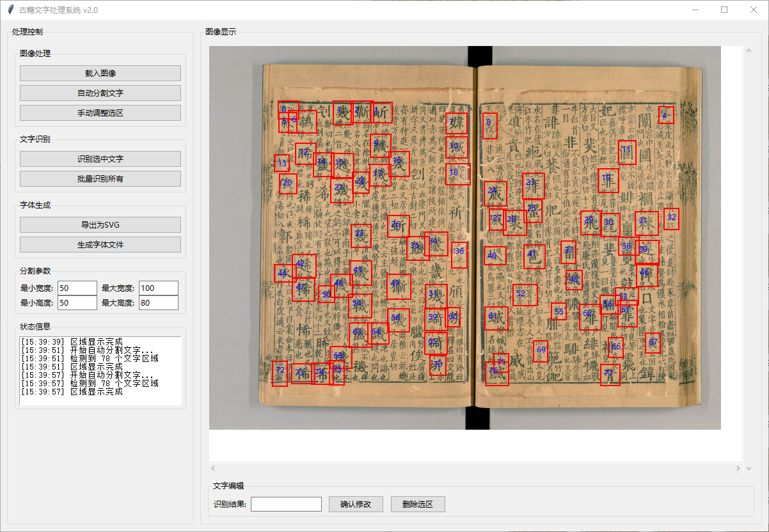Click the 最大高度 value field
This screenshot has width=769, height=532.
tap(158, 302)
